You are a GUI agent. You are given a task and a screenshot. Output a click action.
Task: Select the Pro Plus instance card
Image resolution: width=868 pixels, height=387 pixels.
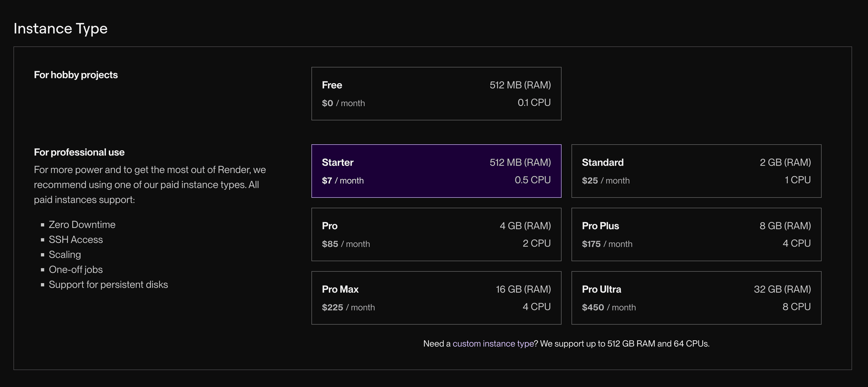coord(696,234)
